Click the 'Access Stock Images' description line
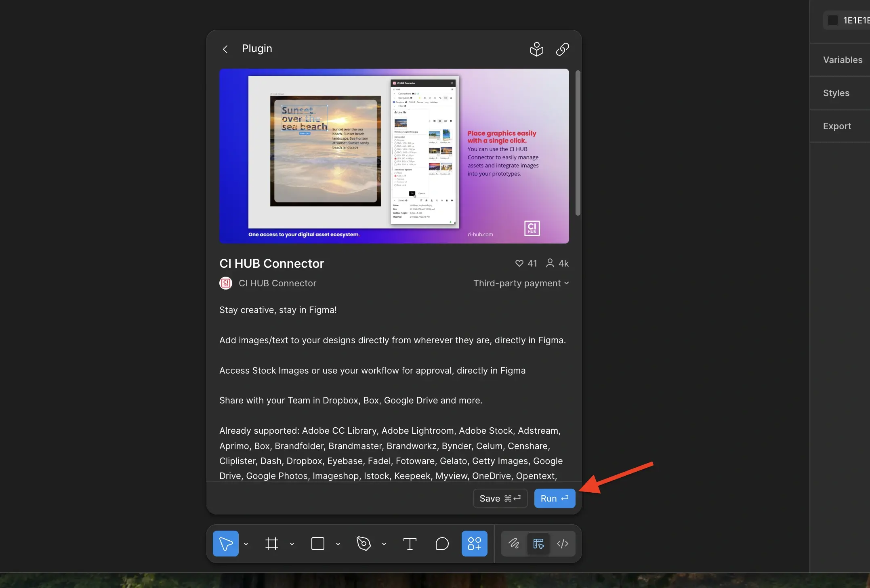870x588 pixels. (x=372, y=370)
